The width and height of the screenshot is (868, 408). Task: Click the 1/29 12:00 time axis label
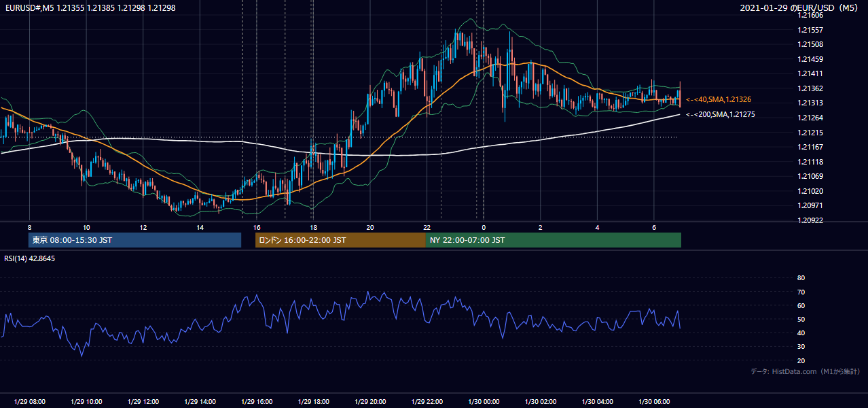[x=143, y=402]
